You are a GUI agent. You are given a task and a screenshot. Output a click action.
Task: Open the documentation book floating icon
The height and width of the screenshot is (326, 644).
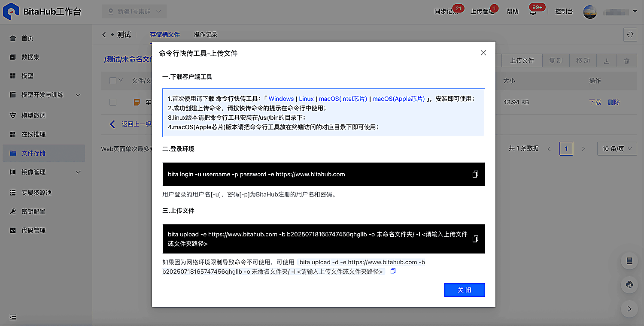(x=629, y=260)
